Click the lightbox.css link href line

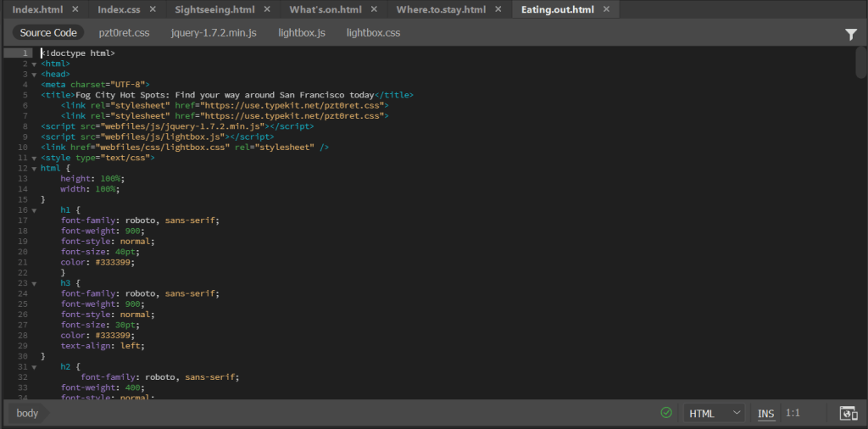pyautogui.click(x=185, y=148)
